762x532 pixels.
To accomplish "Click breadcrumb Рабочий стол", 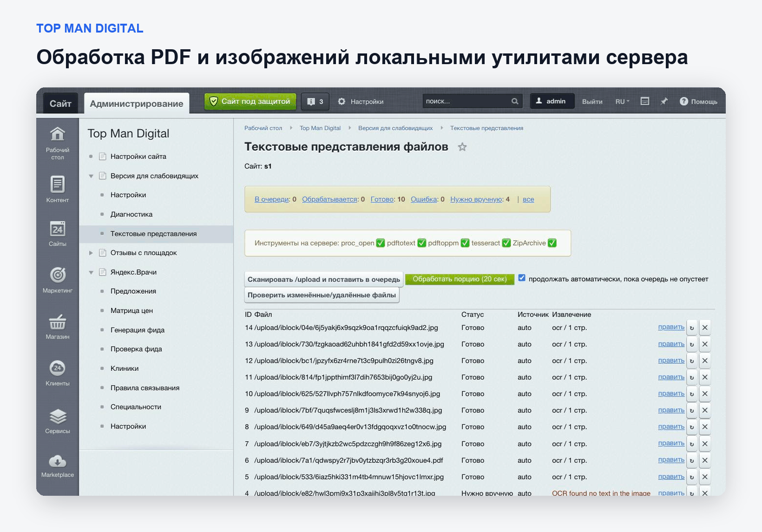I will point(263,128).
